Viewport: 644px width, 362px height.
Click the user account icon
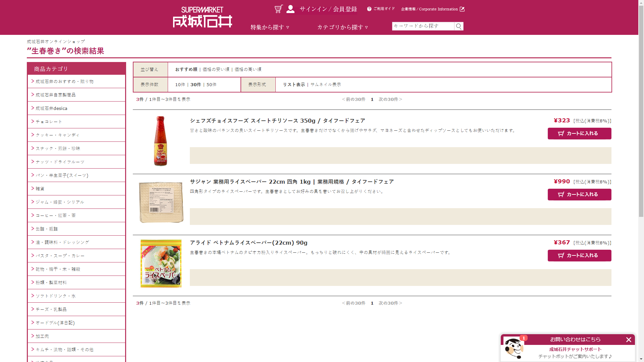[x=290, y=9]
